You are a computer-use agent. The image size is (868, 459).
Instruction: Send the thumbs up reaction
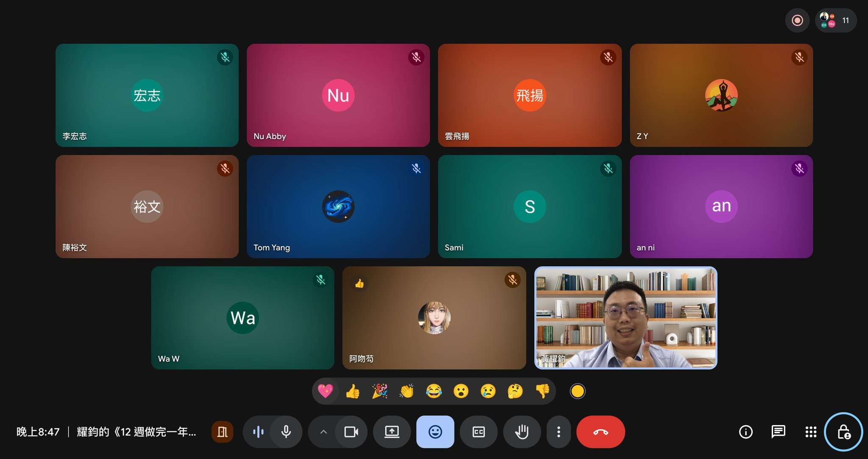tap(353, 391)
